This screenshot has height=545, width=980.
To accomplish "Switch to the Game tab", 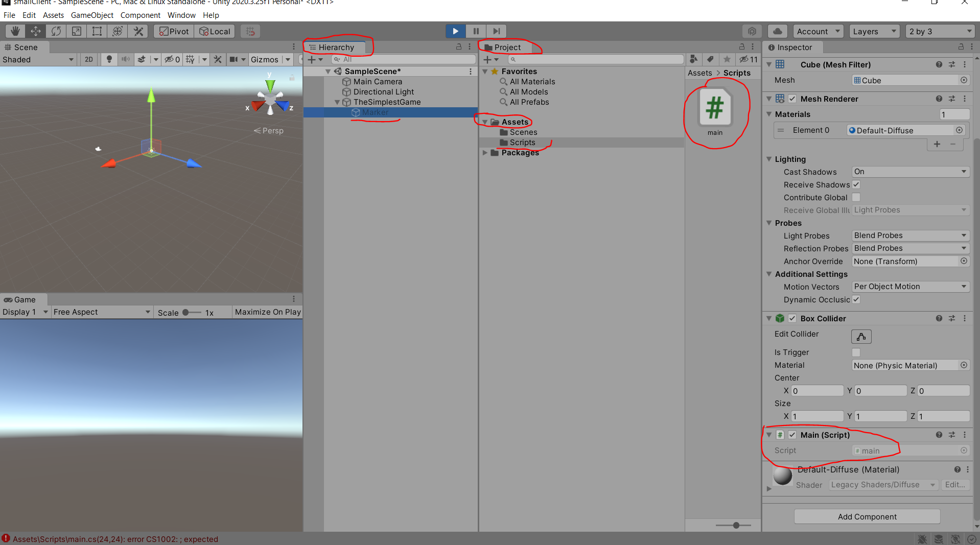I will coord(24,299).
